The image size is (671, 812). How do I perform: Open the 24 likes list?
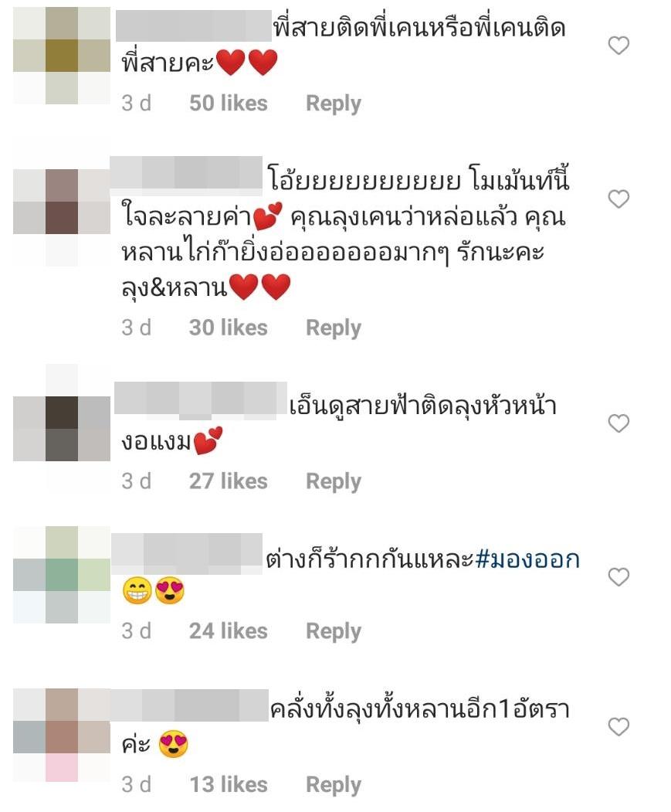click(x=229, y=630)
